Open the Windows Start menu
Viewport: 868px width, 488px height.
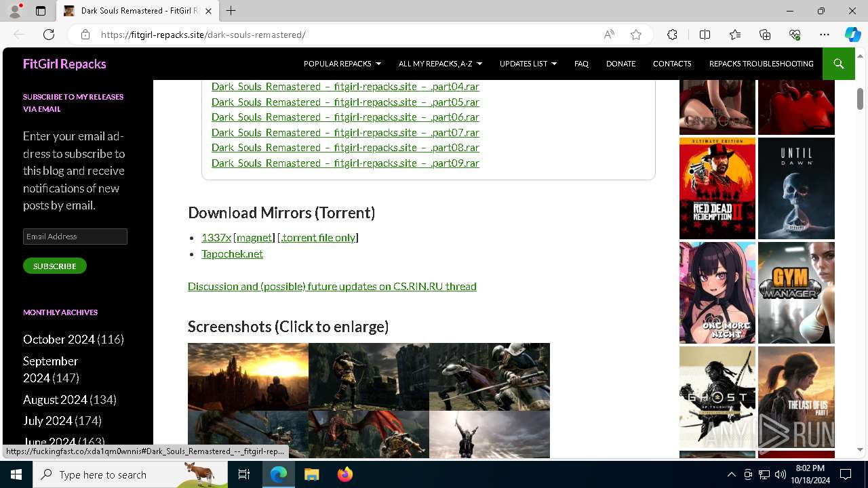pos(16,474)
